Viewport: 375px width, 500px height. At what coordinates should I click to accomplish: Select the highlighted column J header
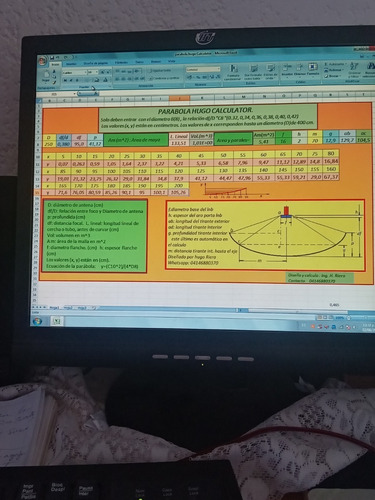pos(179,98)
